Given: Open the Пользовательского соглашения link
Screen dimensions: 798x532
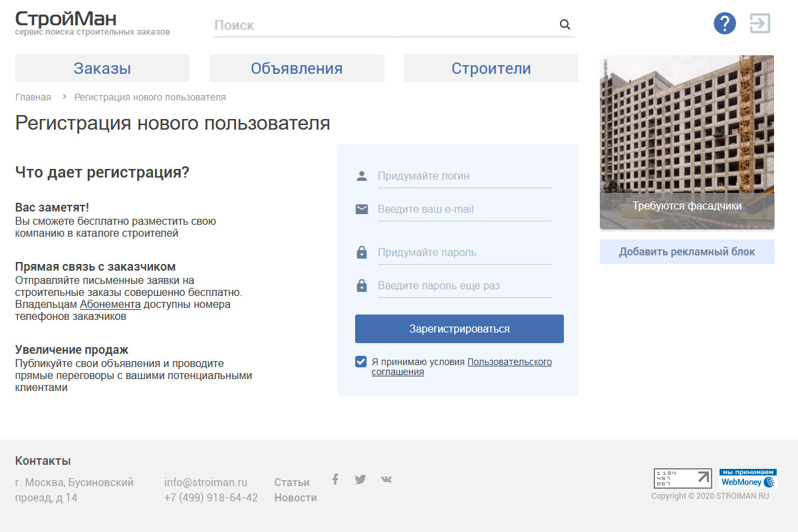Looking at the screenshot, I should (x=509, y=362).
